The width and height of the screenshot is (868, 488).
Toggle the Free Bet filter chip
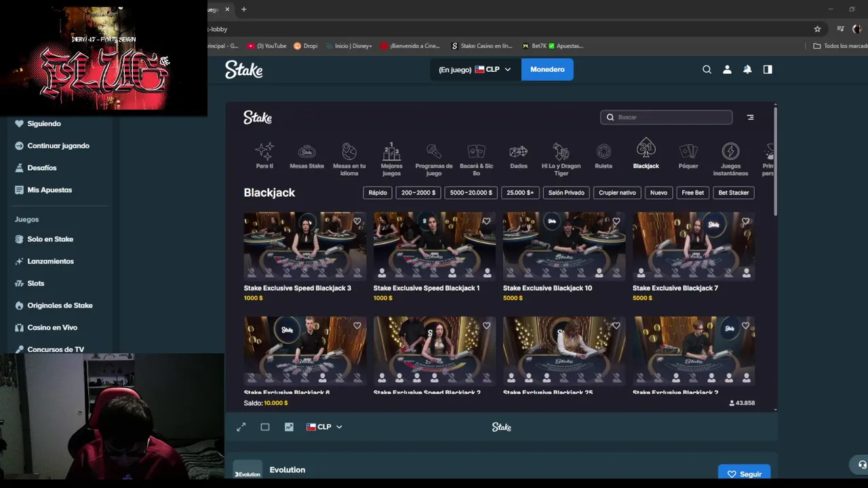pos(692,192)
